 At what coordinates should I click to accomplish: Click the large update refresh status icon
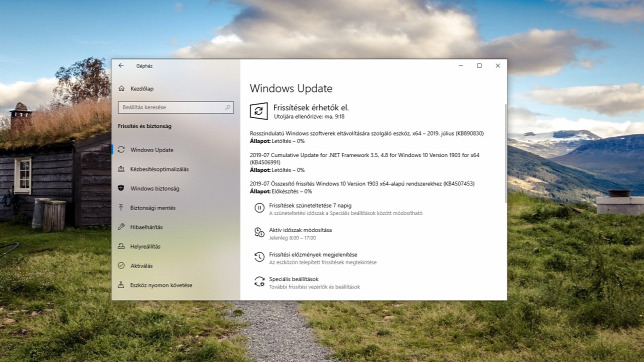pyautogui.click(x=259, y=111)
